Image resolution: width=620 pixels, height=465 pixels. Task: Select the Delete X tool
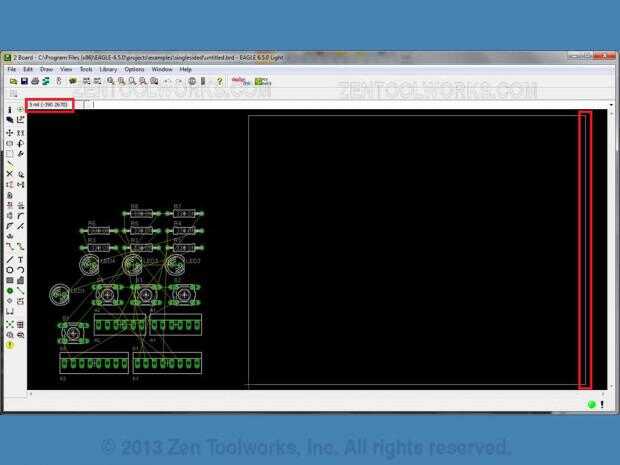(x=10, y=174)
